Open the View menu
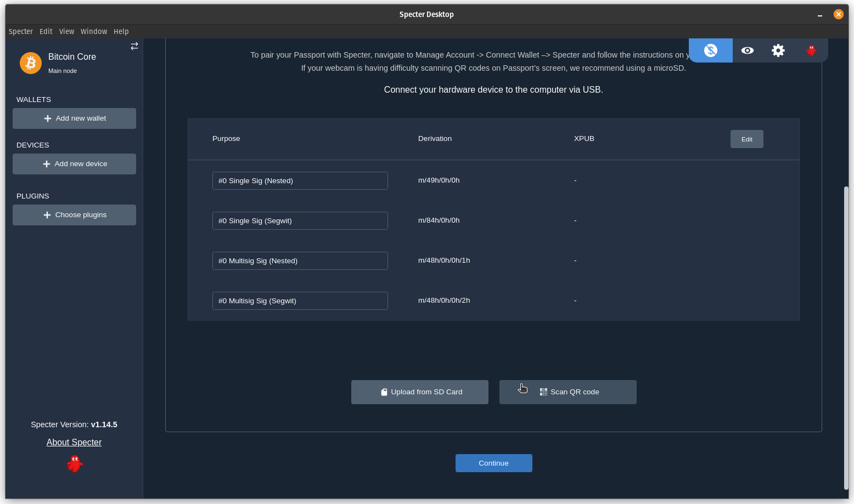854x504 pixels. pos(66,31)
